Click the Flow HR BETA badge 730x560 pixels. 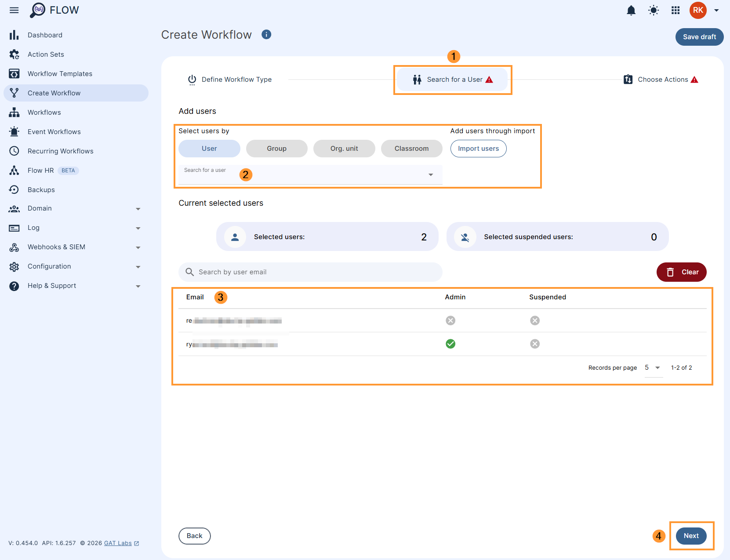pos(68,171)
